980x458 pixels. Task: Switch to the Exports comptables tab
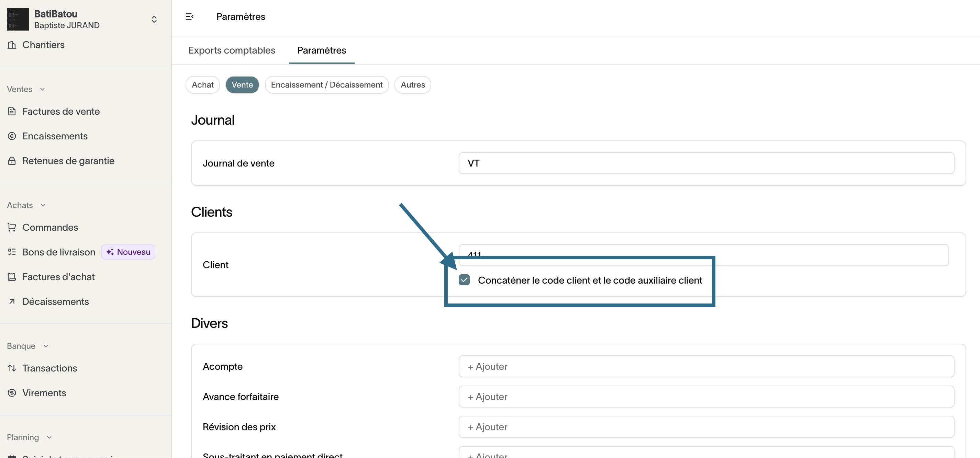pyautogui.click(x=231, y=50)
